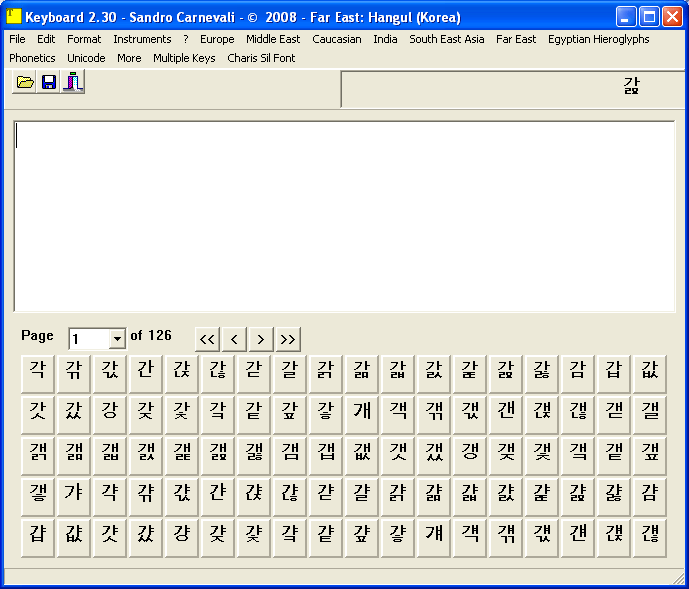Insert the 갸 character key
This screenshot has width=689, height=589.
click(x=73, y=496)
